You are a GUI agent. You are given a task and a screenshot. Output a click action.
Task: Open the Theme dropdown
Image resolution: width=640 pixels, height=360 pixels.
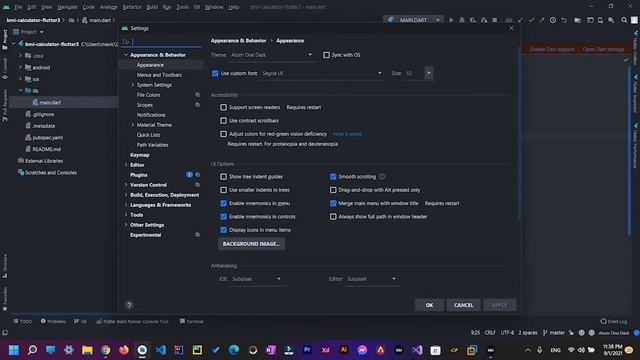tap(271, 55)
